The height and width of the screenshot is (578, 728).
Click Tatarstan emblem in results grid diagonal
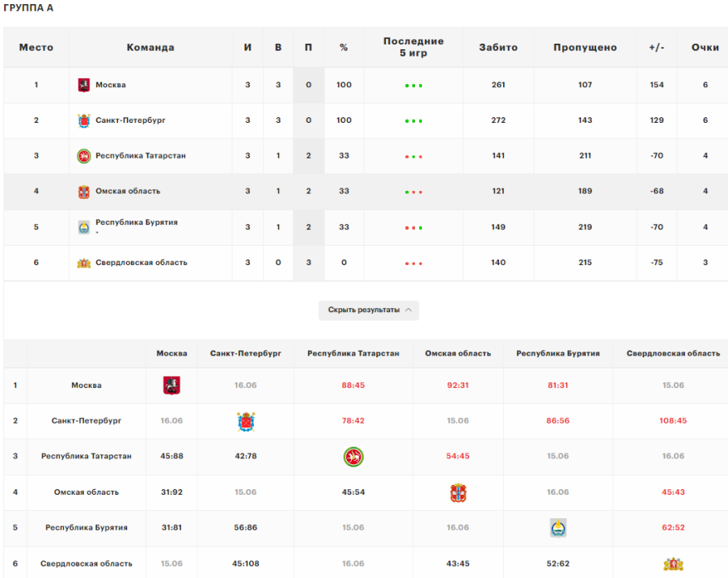coord(353,457)
